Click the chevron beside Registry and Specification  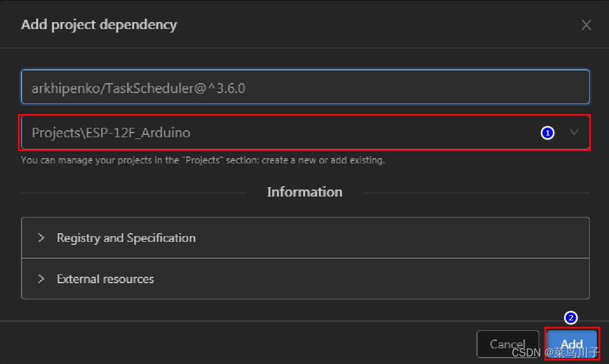pos(40,237)
